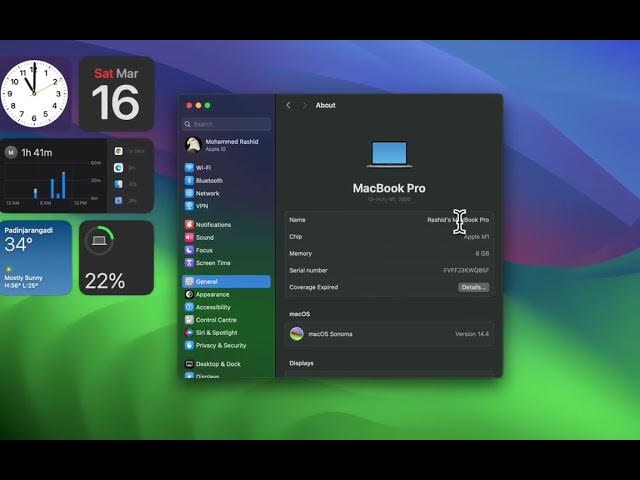Click the Details... button for coverage
The height and width of the screenshot is (480, 640).
(x=473, y=287)
